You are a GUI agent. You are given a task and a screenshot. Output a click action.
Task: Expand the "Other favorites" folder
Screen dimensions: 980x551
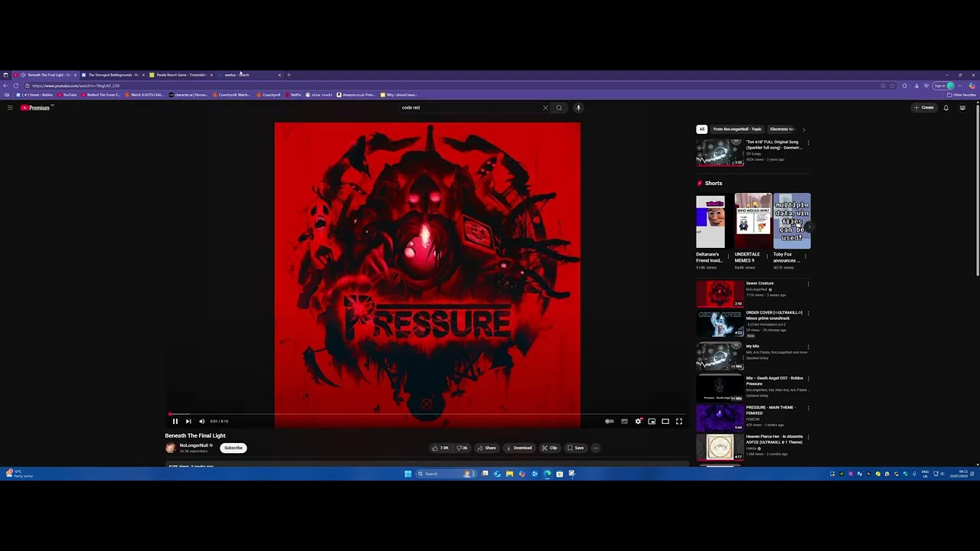pos(962,95)
